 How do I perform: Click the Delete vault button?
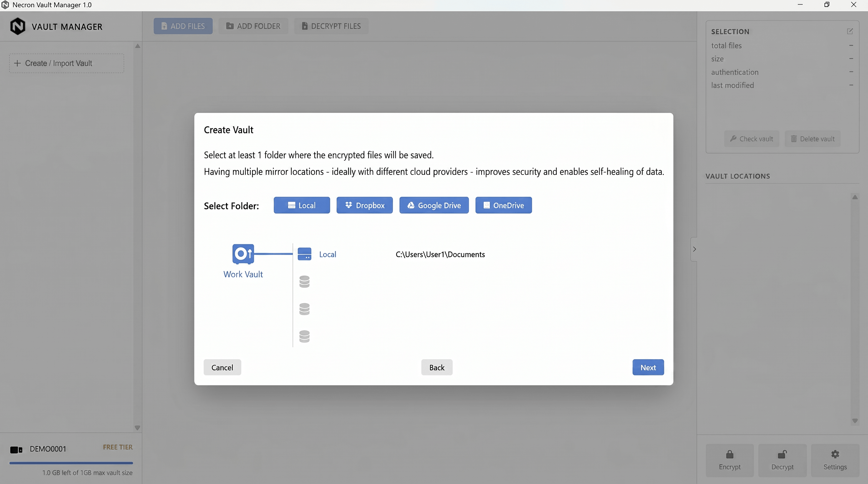pyautogui.click(x=812, y=139)
